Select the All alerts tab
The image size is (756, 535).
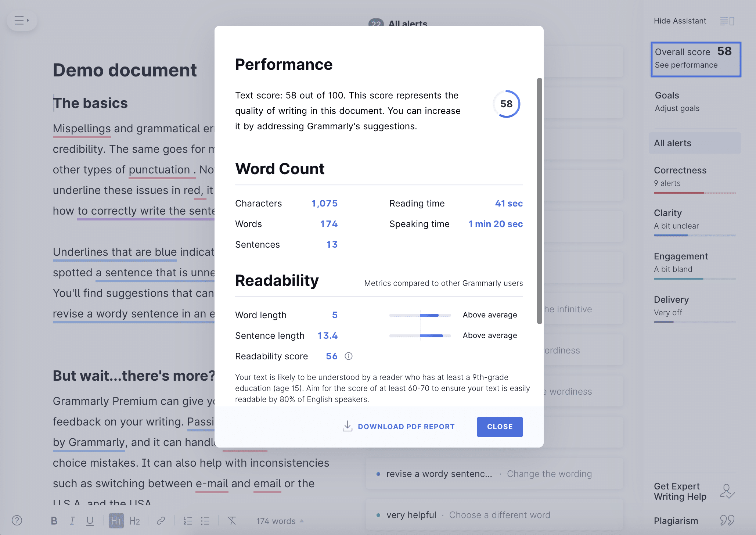695,143
